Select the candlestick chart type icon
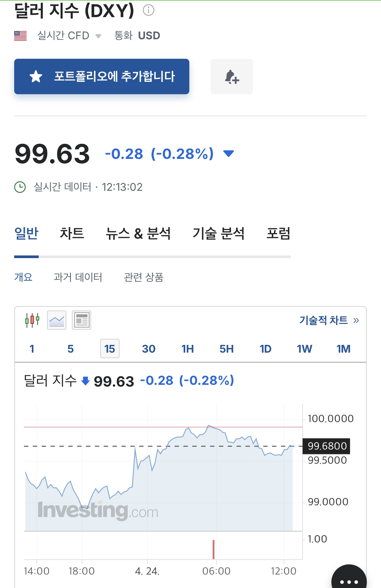 click(x=32, y=320)
